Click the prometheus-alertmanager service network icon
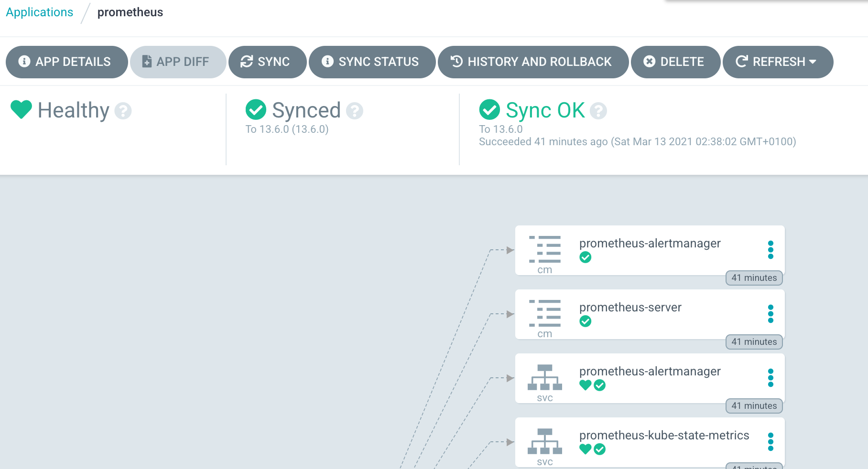Viewport: 868px width, 469px height. tap(545, 377)
